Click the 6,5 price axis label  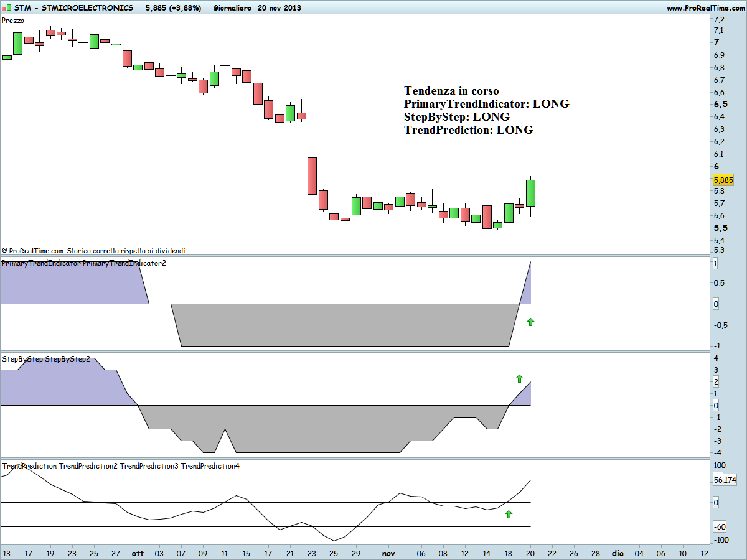pyautogui.click(x=720, y=104)
